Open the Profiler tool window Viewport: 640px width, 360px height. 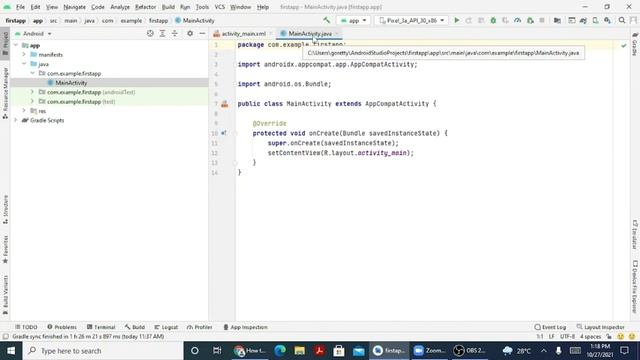(199, 327)
